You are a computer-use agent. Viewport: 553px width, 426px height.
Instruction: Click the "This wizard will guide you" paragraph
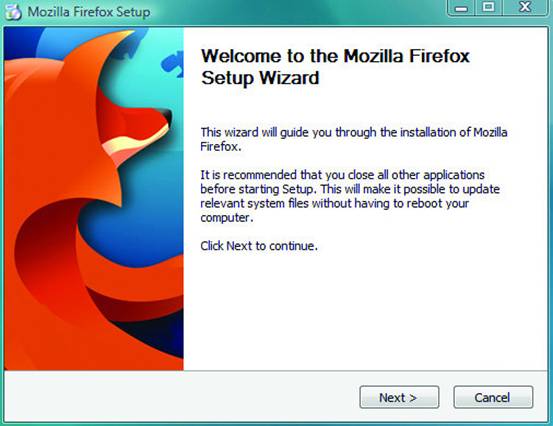click(354, 139)
